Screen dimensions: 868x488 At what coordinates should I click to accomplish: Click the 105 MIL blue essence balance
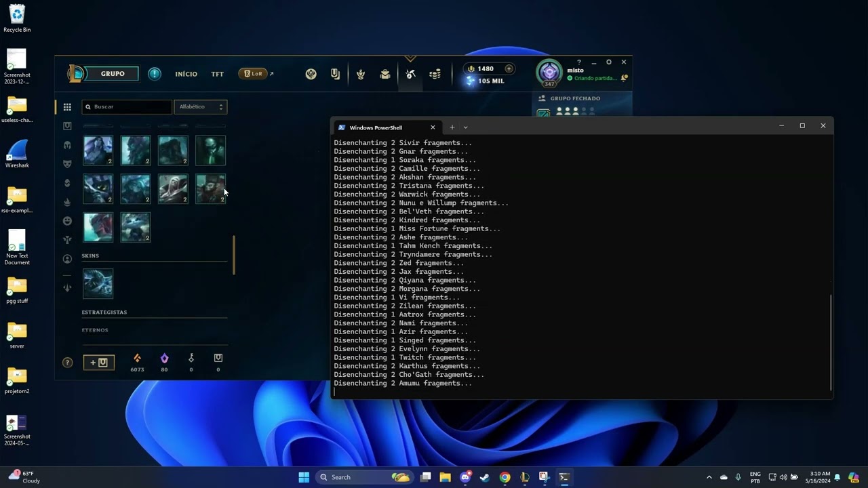pos(491,81)
